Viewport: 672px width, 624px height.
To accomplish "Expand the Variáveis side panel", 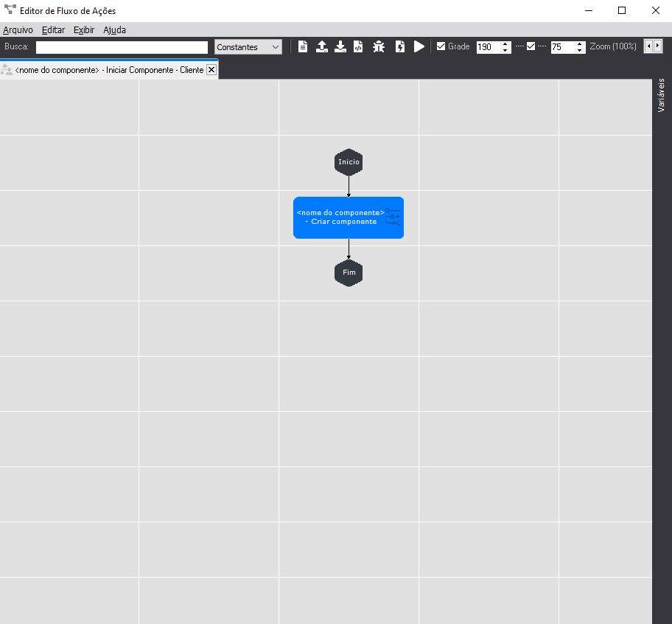I will point(661,94).
